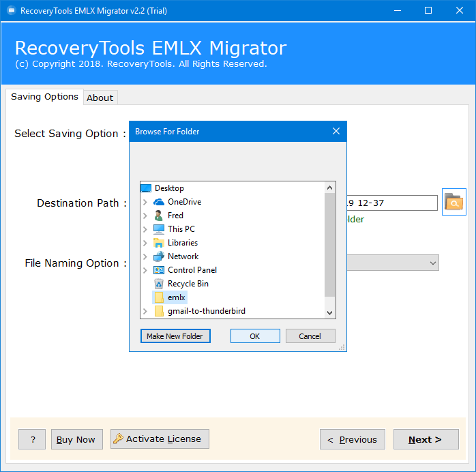The height and width of the screenshot is (472, 476).
Task: Click the Recycle Bin icon
Action: (x=159, y=284)
